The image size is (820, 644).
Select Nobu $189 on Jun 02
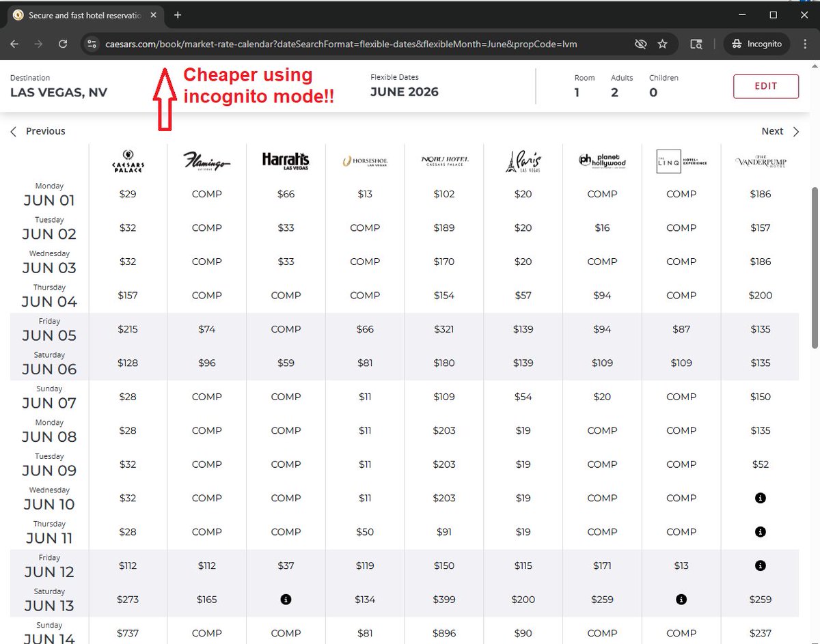[x=444, y=227]
